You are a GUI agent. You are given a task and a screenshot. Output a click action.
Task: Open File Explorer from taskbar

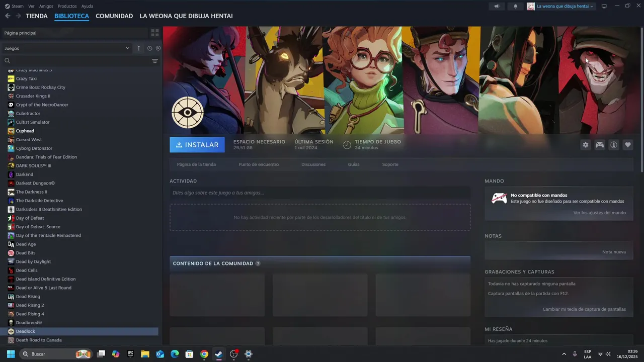click(145, 354)
